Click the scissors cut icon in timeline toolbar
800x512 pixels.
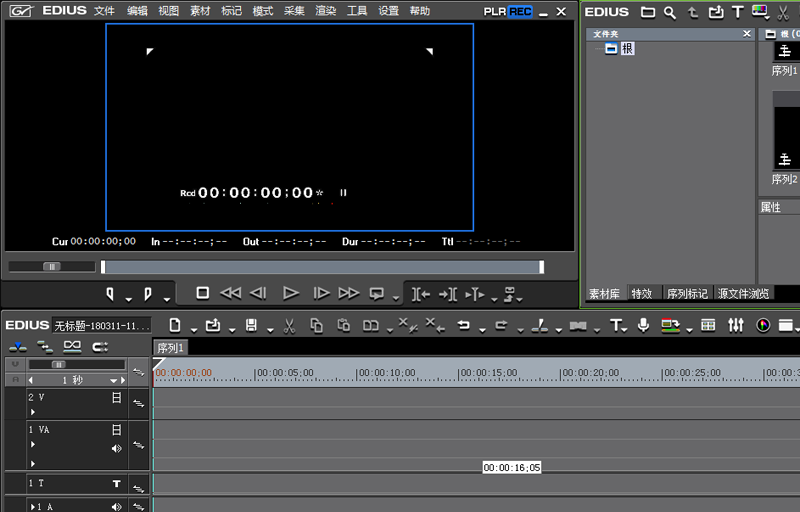(289, 325)
